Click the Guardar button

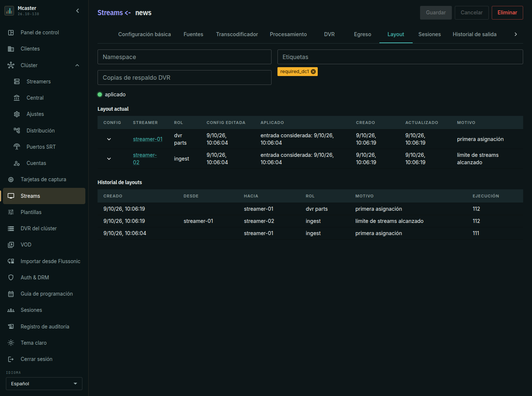436,13
